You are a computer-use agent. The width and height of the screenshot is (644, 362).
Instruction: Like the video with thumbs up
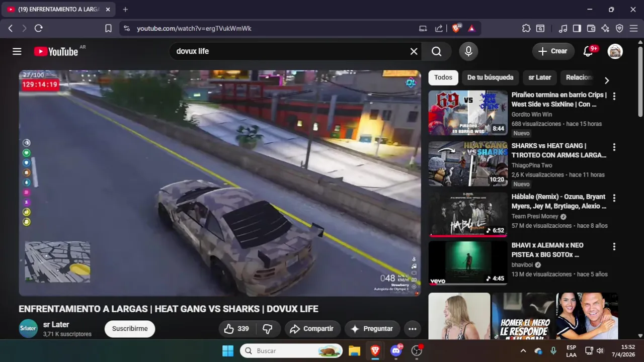[237, 329]
